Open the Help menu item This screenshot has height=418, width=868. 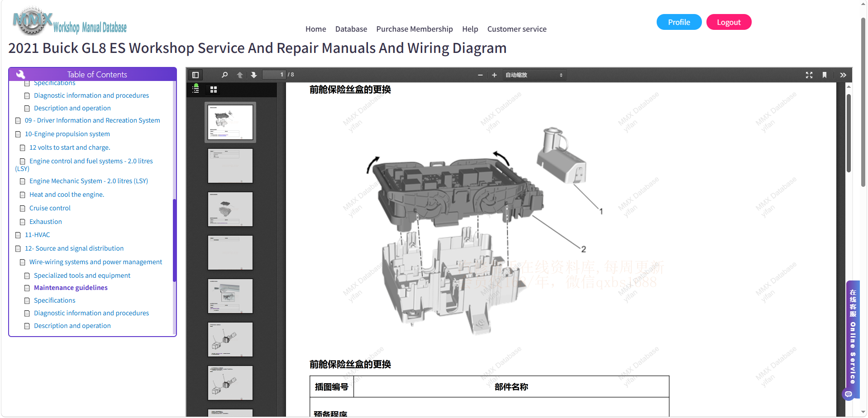point(470,29)
